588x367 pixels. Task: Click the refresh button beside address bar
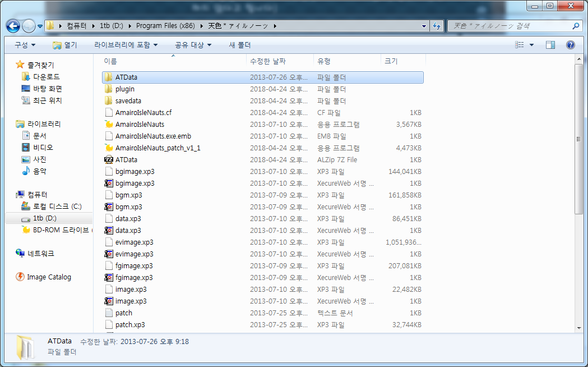(x=437, y=26)
